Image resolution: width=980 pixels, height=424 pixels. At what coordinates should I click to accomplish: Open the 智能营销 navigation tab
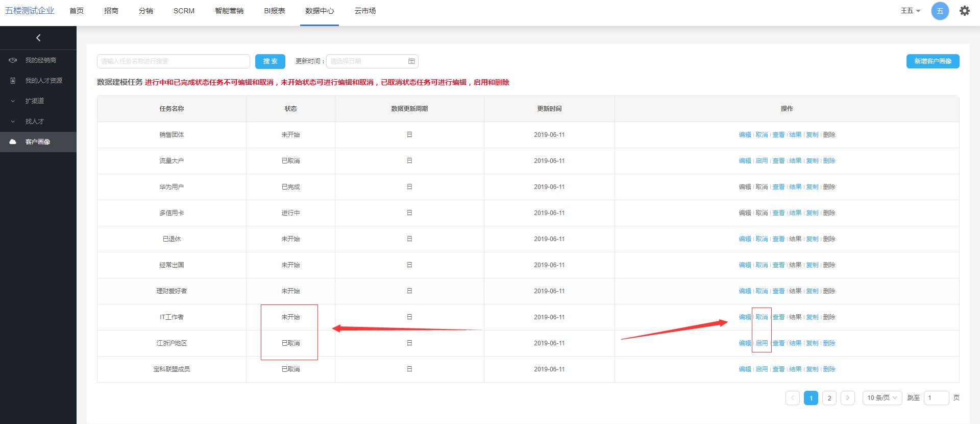coord(229,11)
